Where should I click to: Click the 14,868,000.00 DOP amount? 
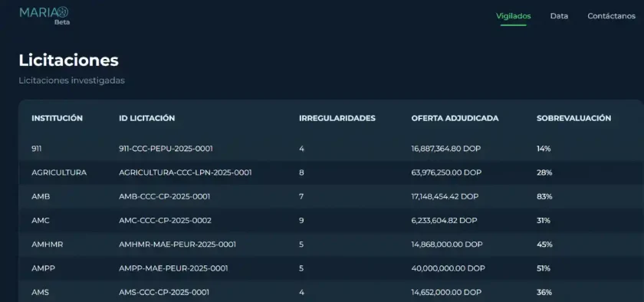point(447,245)
